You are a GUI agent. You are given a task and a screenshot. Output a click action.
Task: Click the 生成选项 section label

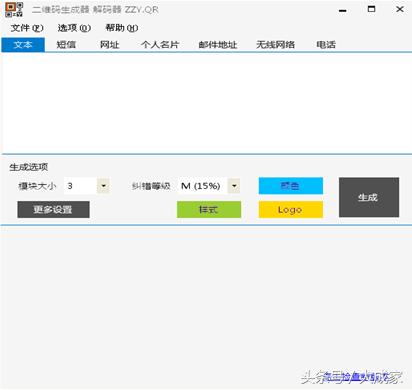(29, 167)
